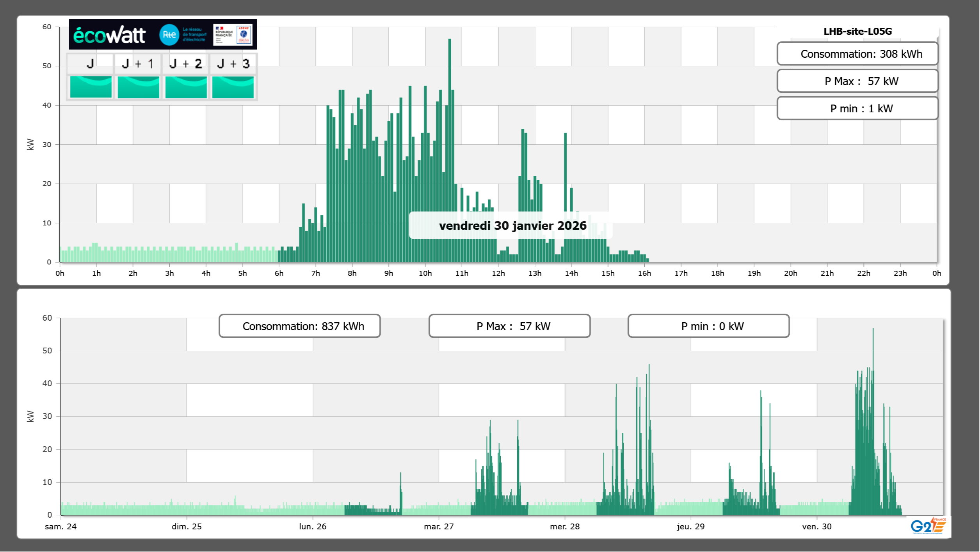Click the green J signal icon
Screen dimensions: 980x552
pyautogui.click(x=91, y=87)
